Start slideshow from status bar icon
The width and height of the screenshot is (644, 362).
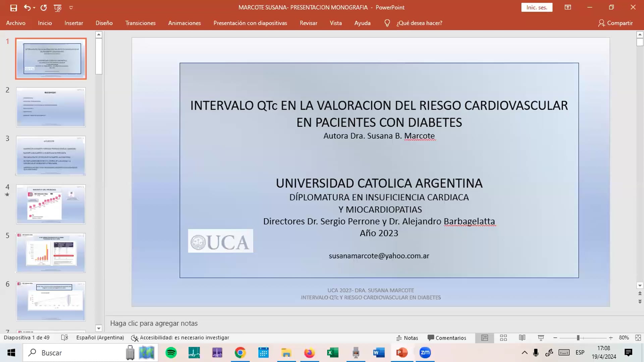click(x=541, y=338)
